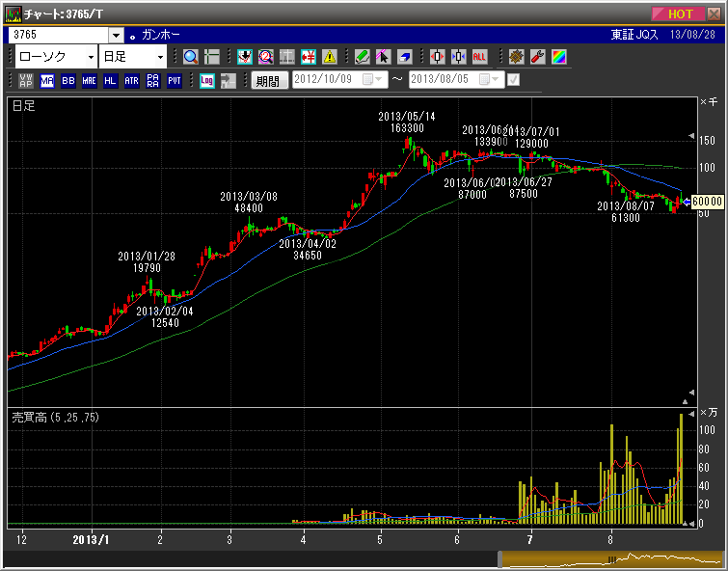Click the HOT button in title bar
The image size is (728, 571).
pyautogui.click(x=686, y=14)
